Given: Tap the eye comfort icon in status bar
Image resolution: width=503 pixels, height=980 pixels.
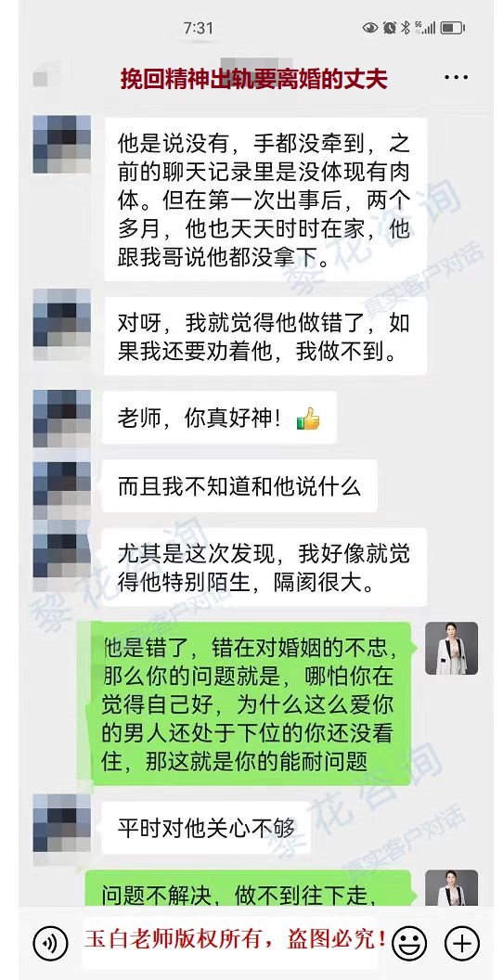Looking at the screenshot, I should coord(370,28).
